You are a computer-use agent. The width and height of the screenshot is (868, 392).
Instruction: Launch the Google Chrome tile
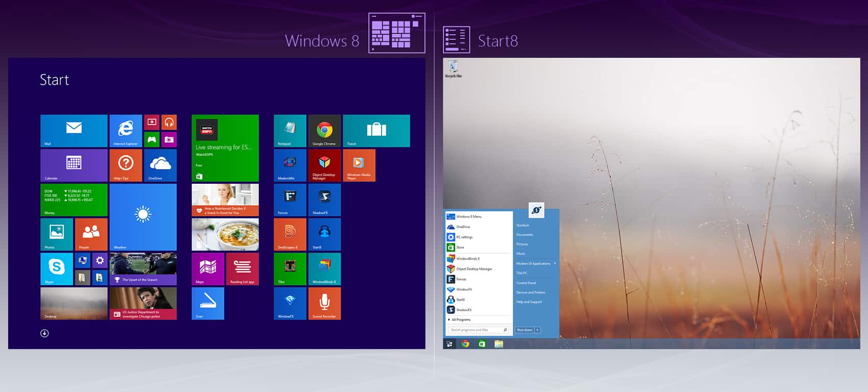coord(324,131)
